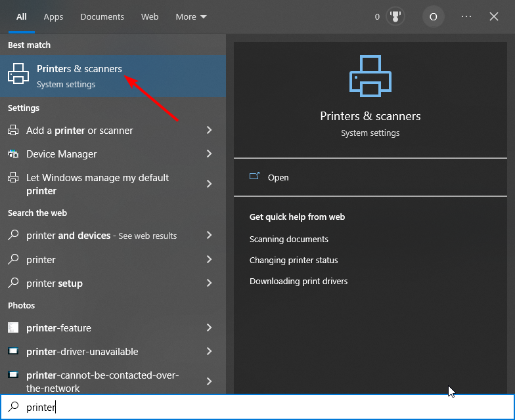Open the three-dots options menu
This screenshot has width=515, height=420.
click(x=466, y=16)
